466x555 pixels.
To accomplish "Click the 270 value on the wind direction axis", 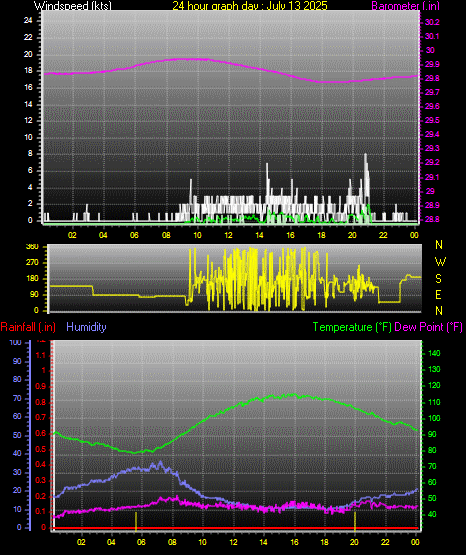I will pyautogui.click(x=32, y=263).
